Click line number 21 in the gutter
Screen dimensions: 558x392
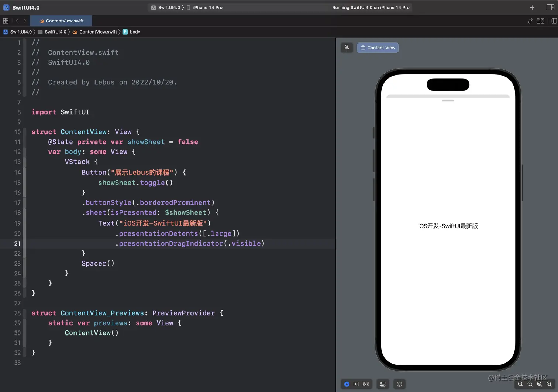click(17, 243)
